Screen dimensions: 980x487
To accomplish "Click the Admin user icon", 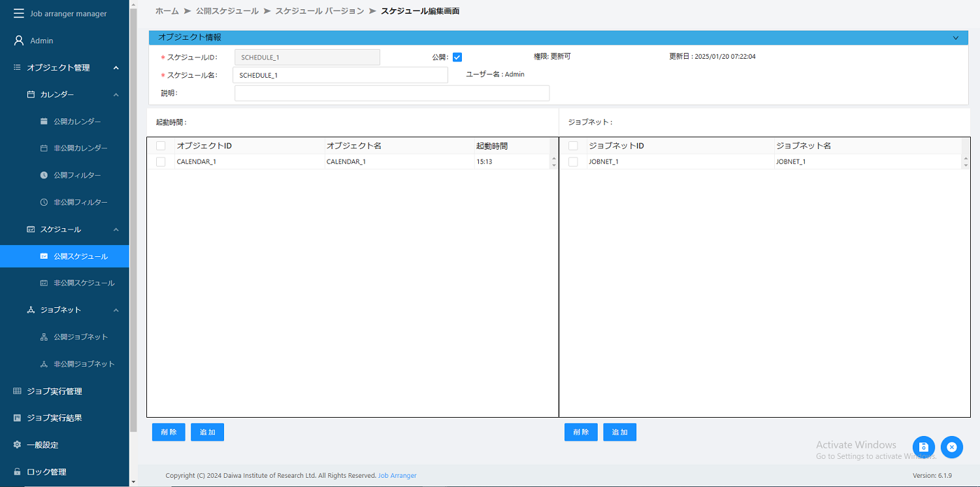I will point(19,41).
